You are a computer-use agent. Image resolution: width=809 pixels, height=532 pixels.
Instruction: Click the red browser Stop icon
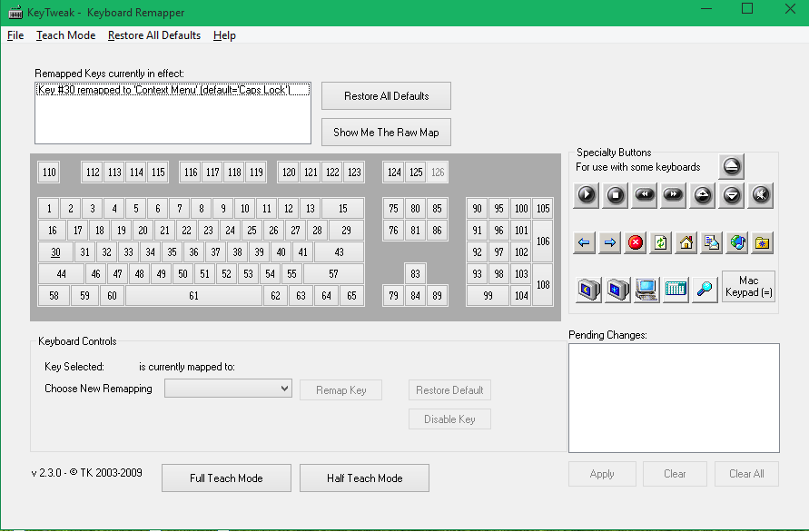pos(636,242)
